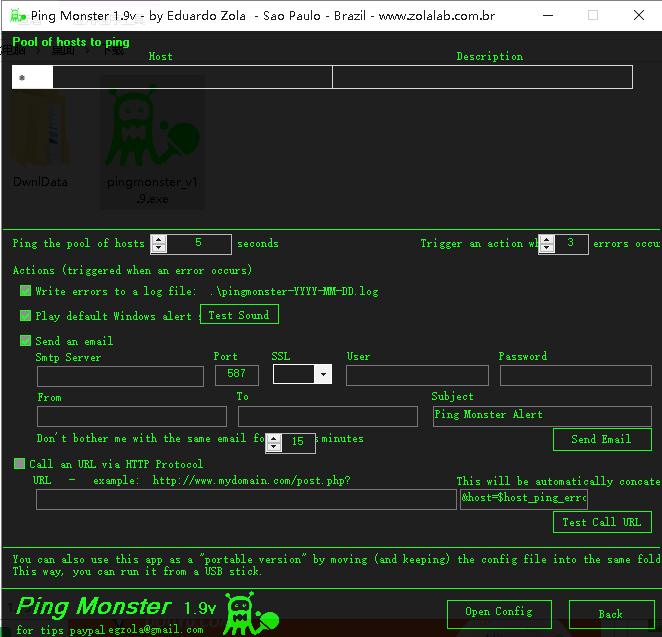Click the log file path text
This screenshot has height=637, width=662.
pos(293,291)
